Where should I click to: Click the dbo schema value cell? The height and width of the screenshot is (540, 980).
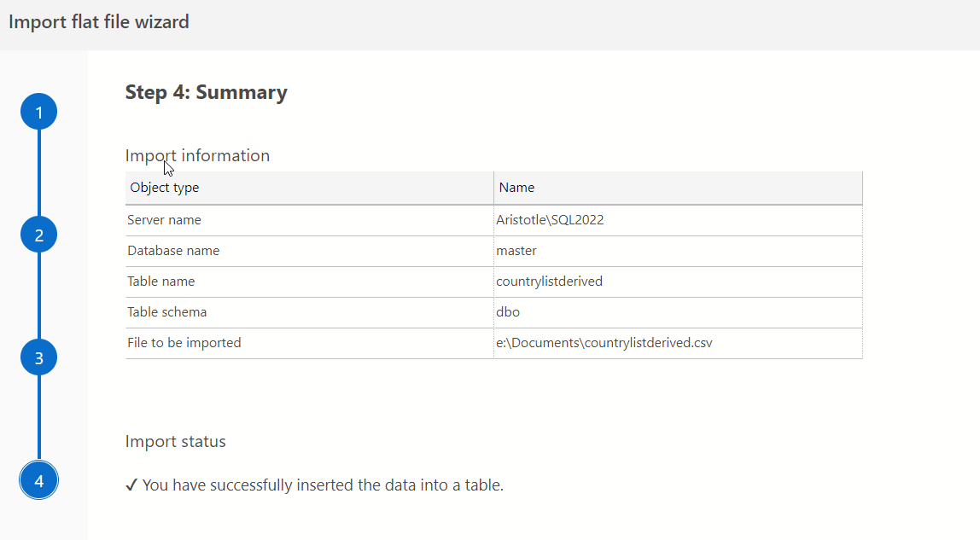pos(508,312)
